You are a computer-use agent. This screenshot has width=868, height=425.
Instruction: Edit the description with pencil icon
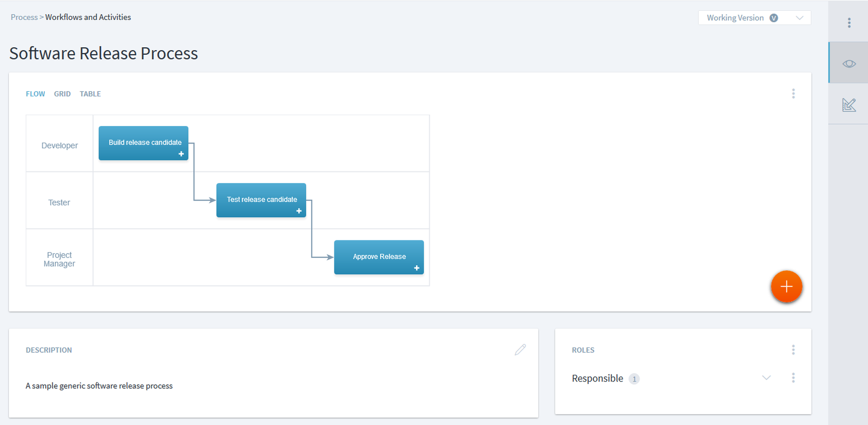click(x=520, y=349)
